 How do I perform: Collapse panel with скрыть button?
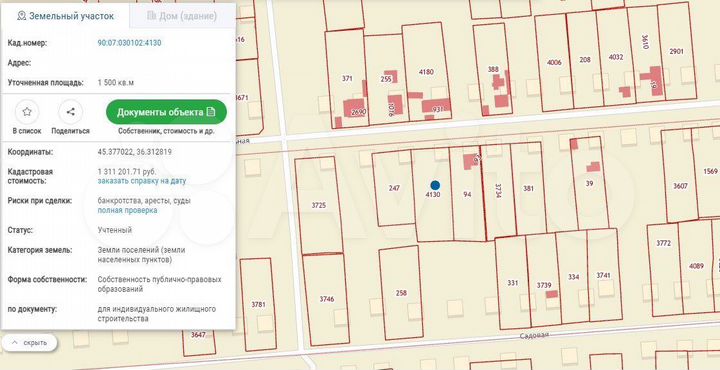click(29, 343)
